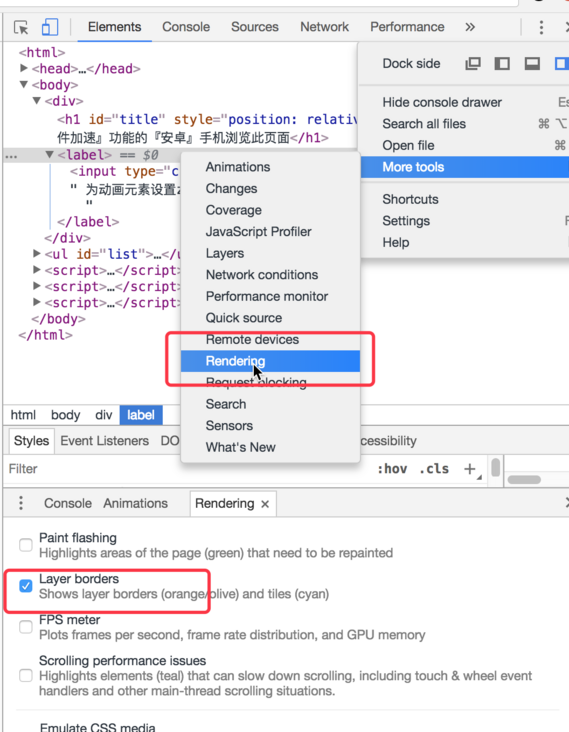Image resolution: width=569 pixels, height=732 pixels.
Task: Expand the ul id list node
Action: (x=36, y=253)
